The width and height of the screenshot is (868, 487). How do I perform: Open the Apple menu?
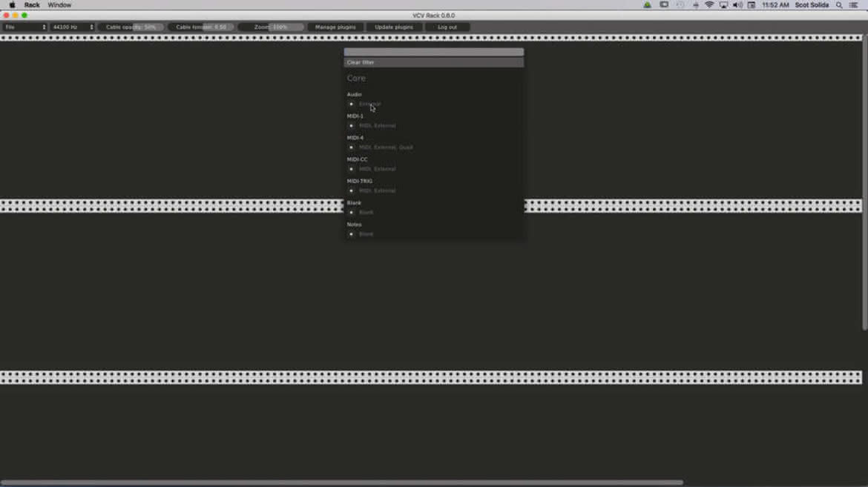coord(12,5)
